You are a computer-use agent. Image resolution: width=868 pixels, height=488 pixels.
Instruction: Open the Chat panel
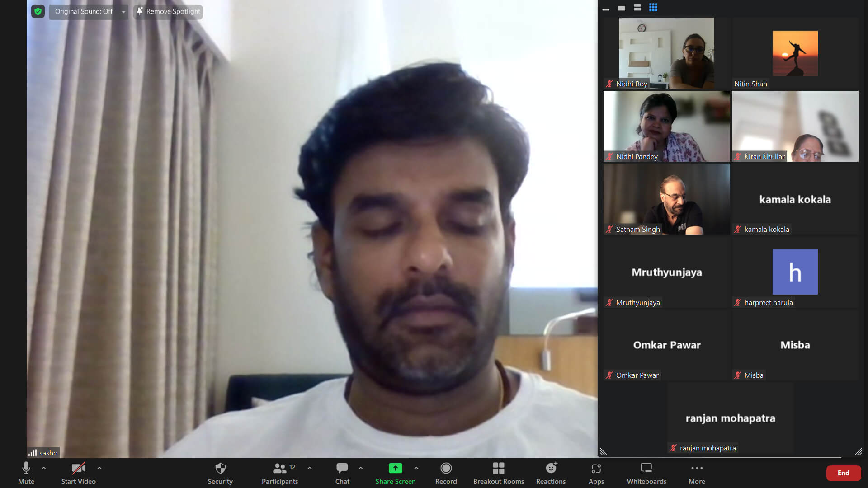[342, 473]
